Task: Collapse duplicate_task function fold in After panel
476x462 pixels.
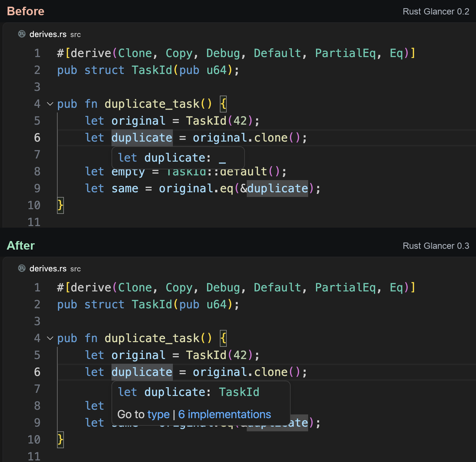Action: [50, 338]
